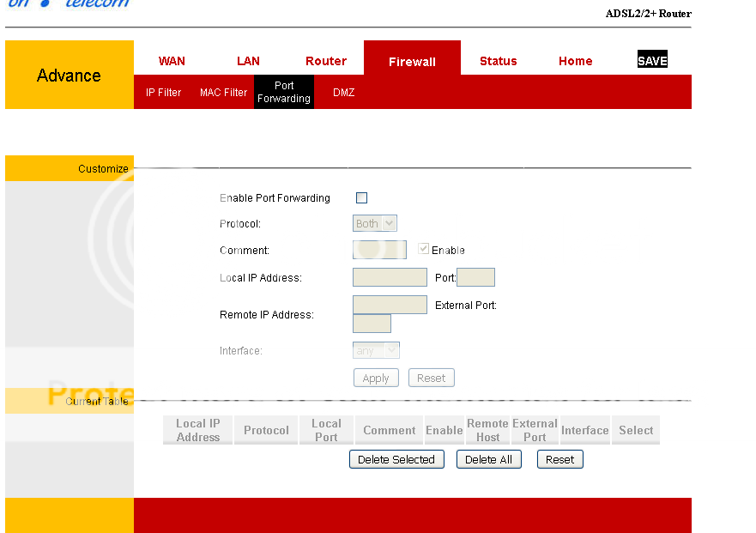Click the Delete Selected button
The height and width of the screenshot is (533, 756).
coord(396,459)
